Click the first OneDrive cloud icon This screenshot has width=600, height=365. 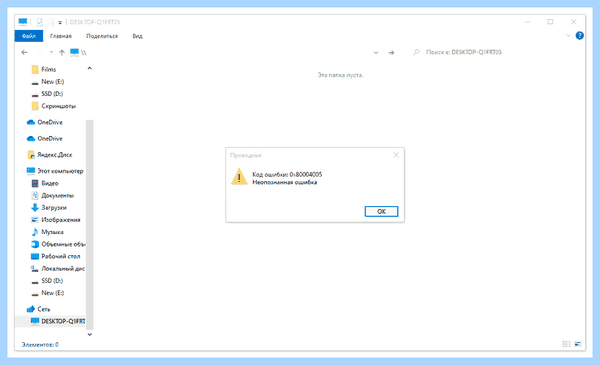(31, 122)
